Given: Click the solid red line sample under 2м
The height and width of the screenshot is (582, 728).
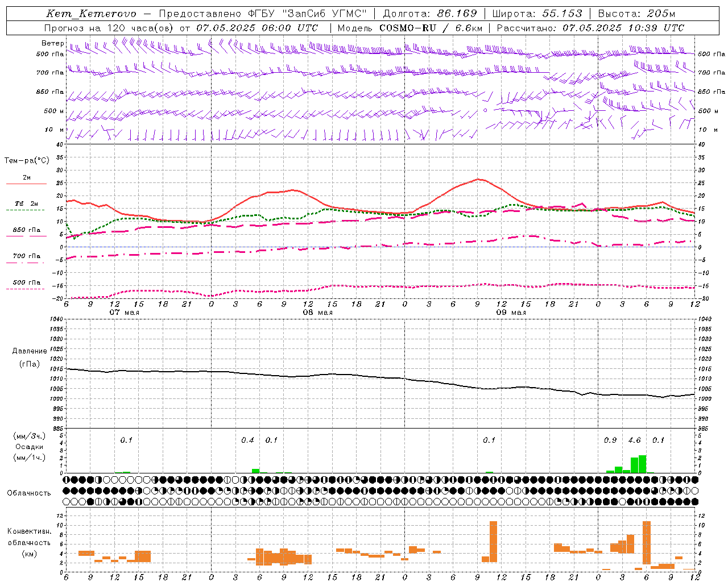Looking at the screenshot, I should pyautogui.click(x=26, y=184).
